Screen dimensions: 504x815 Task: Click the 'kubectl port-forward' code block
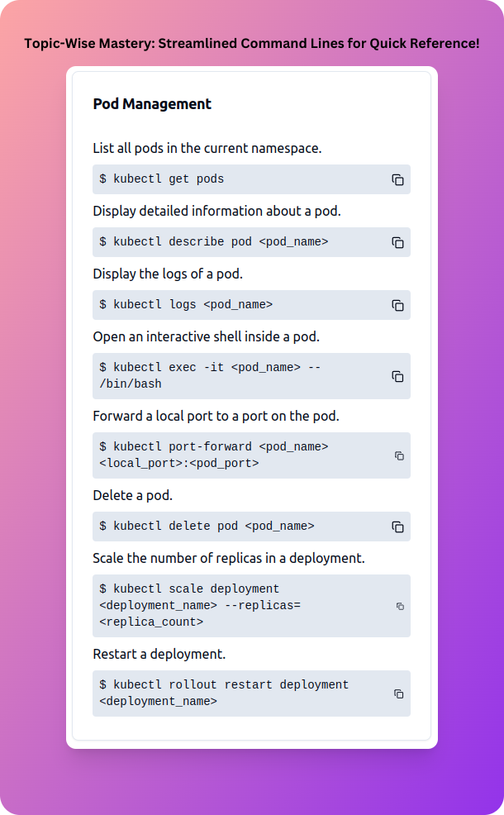(x=251, y=455)
